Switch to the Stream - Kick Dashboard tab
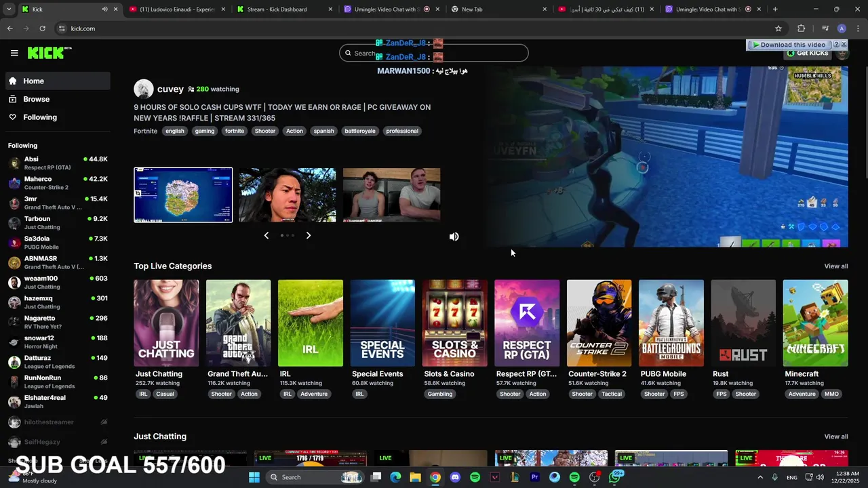The width and height of the screenshot is (868, 488). [x=284, y=9]
